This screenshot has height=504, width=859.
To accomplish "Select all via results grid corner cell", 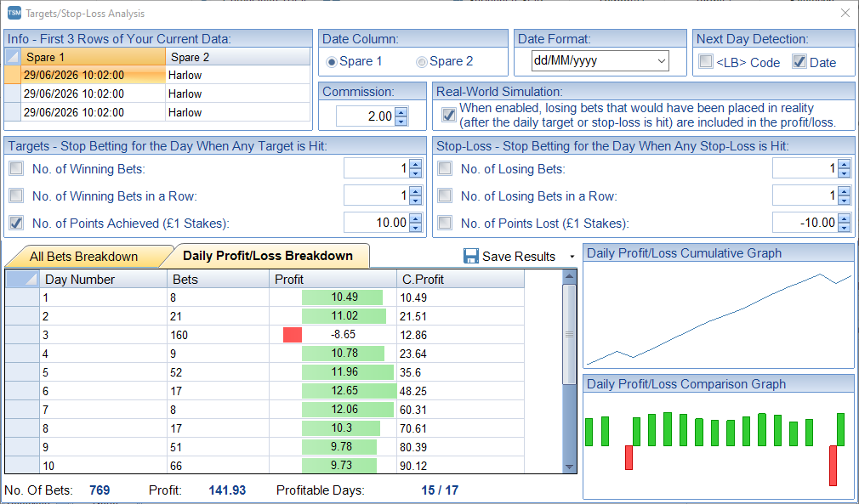I will pos(22,279).
